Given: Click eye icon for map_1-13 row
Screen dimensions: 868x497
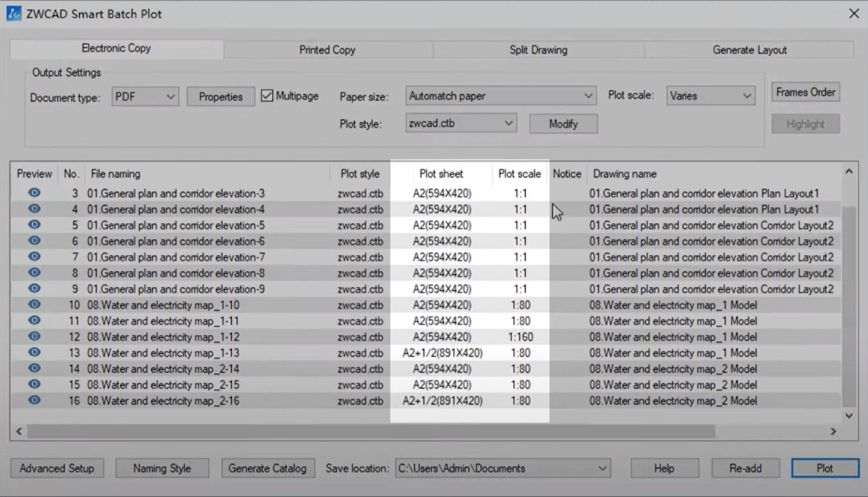Looking at the screenshot, I should pyautogui.click(x=34, y=352).
